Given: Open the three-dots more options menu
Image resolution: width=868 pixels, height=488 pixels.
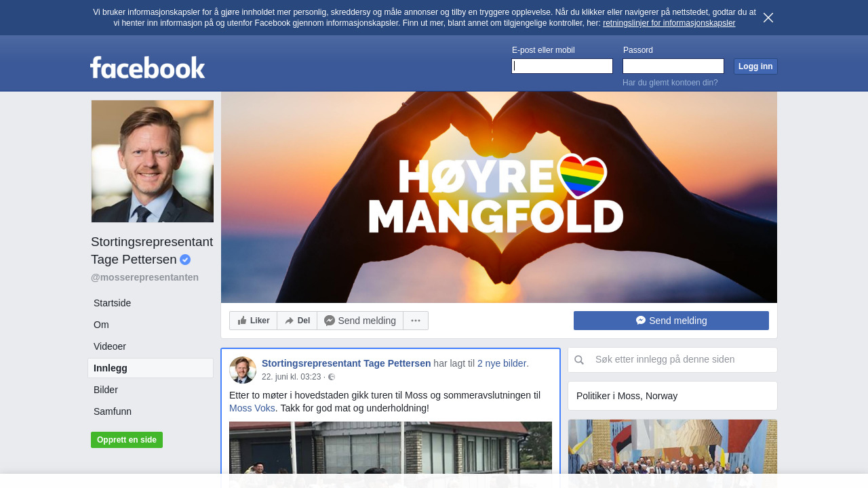Looking at the screenshot, I should (x=416, y=321).
